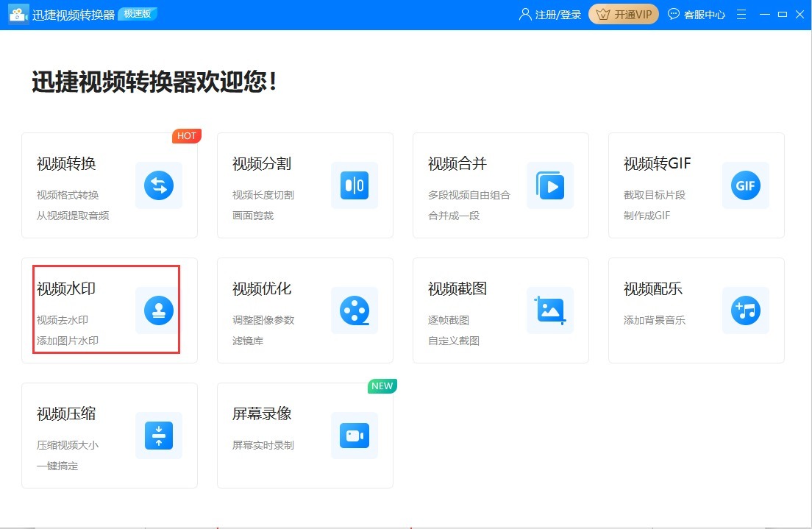Click the 逐帧截图 description text
The width and height of the screenshot is (812, 529).
pyautogui.click(x=449, y=320)
